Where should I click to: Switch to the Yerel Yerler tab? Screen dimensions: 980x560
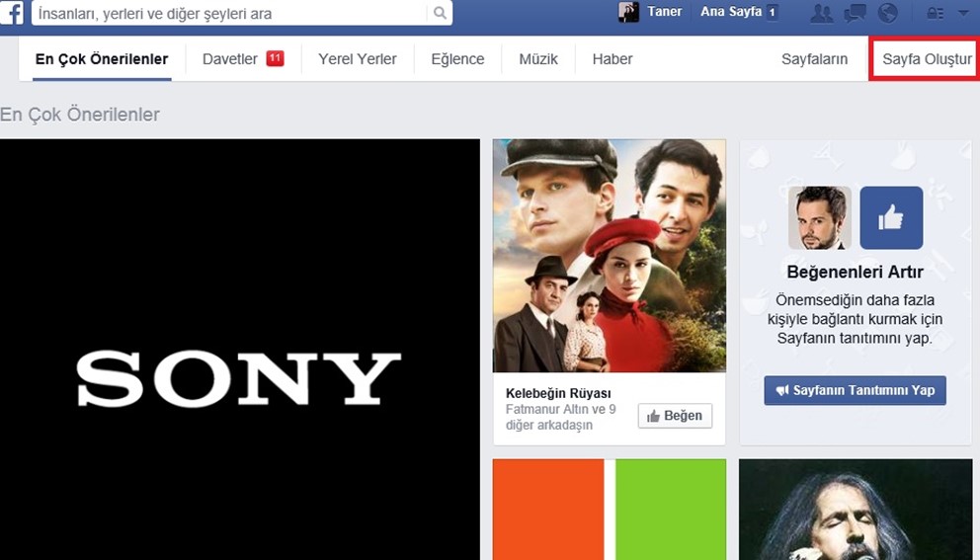click(358, 59)
